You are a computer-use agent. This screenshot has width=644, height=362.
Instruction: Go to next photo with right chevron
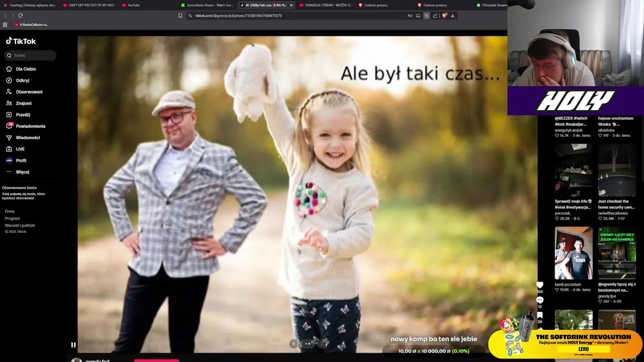321,344
